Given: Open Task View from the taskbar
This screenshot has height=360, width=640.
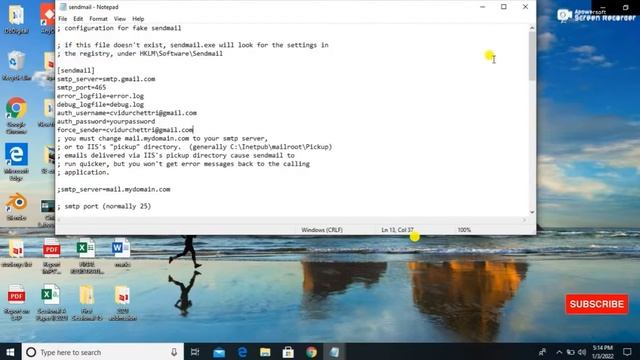Looking at the screenshot, I should coord(195,352).
